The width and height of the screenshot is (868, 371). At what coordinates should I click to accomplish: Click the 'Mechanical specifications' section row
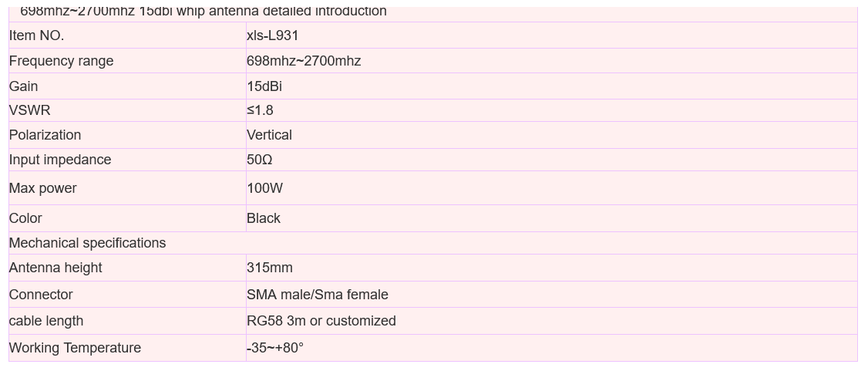tap(433, 243)
